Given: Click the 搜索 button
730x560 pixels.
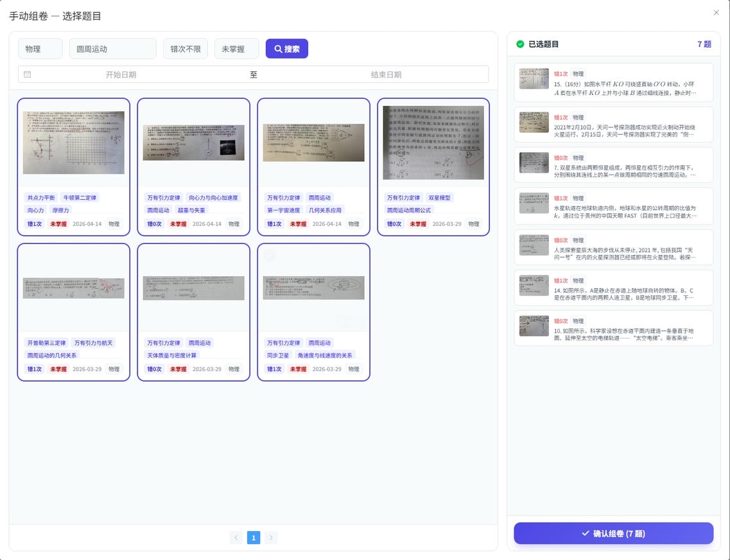Looking at the screenshot, I should [x=287, y=49].
